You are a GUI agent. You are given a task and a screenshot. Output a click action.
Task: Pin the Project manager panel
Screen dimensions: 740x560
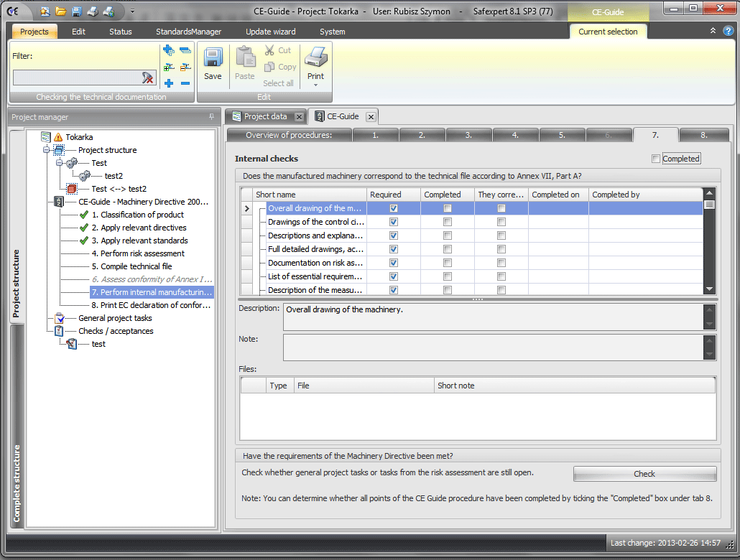coord(211,117)
